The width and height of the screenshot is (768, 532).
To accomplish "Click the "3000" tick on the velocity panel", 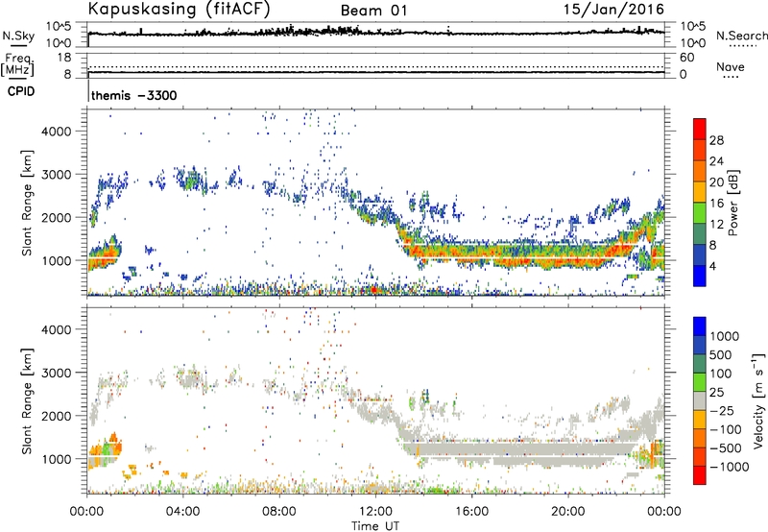I will click(56, 373).
